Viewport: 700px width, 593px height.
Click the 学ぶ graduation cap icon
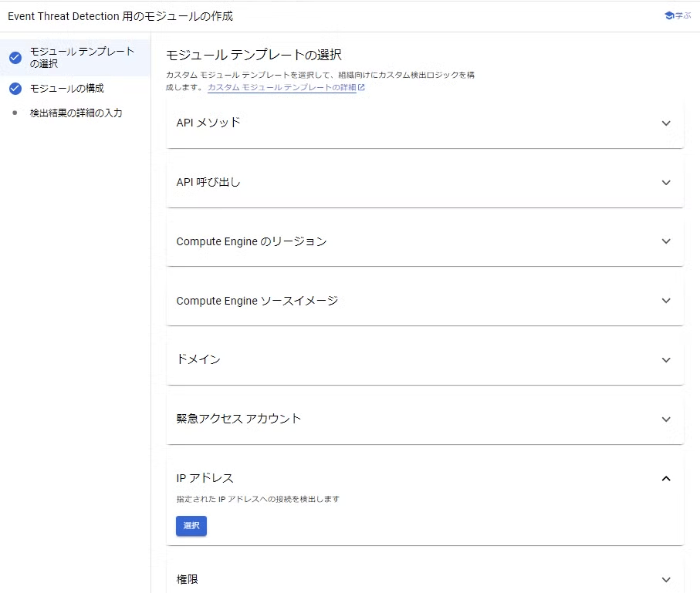click(x=669, y=15)
